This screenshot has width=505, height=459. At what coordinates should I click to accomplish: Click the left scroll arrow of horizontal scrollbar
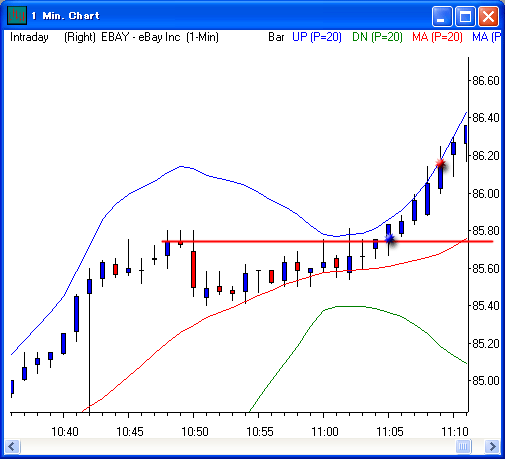12,446
